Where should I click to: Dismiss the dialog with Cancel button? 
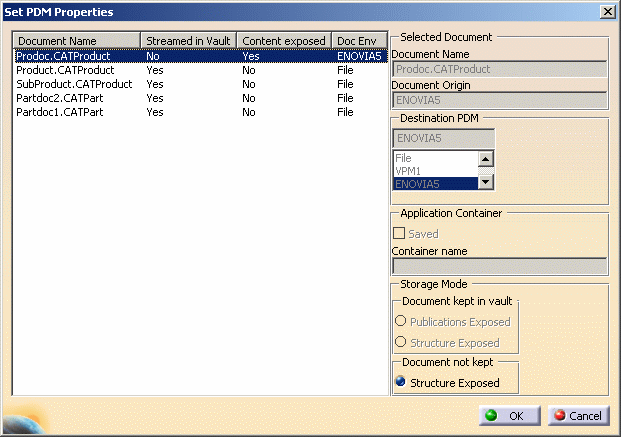pos(579,416)
